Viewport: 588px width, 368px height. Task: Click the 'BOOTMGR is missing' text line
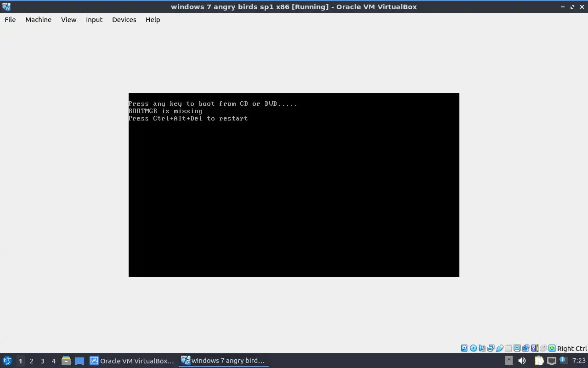(165, 111)
